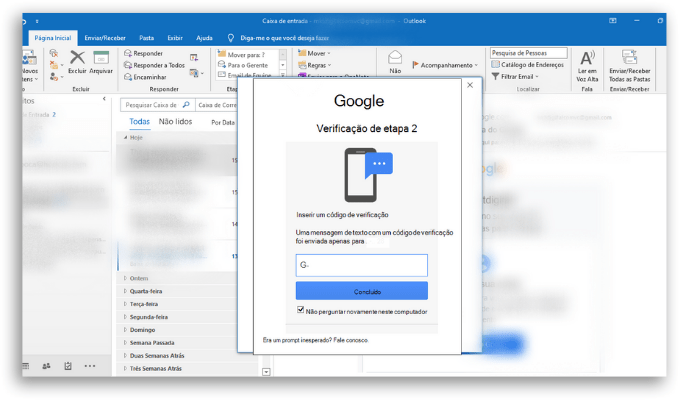Toggle Não perguntar novamente neste computador checkbox
Screen dimensions: 700x400
[300, 310]
